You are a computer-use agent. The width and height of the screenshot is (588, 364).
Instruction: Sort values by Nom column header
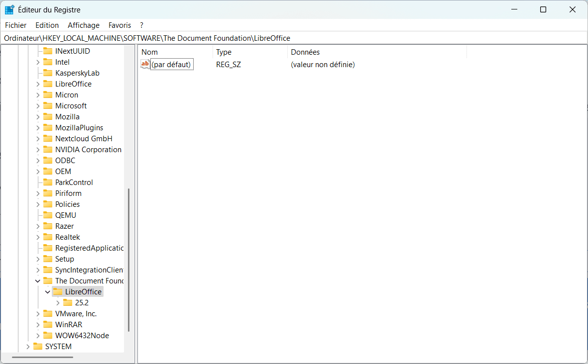(x=175, y=52)
